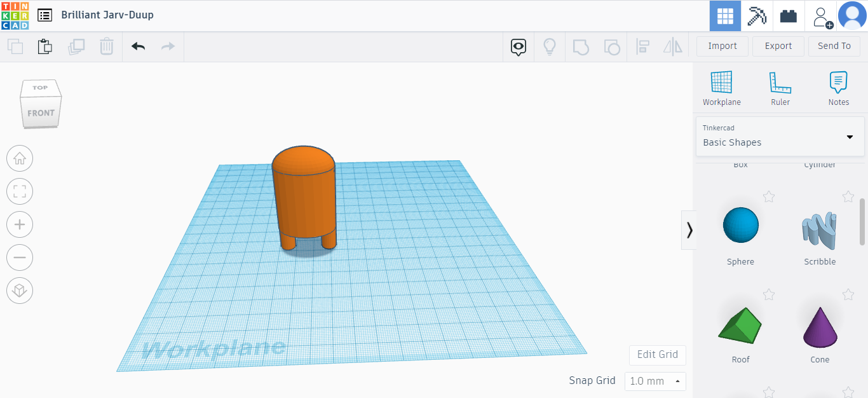Switch to Bricks mode
This screenshot has width=868, height=398.
pyautogui.click(x=789, y=16)
